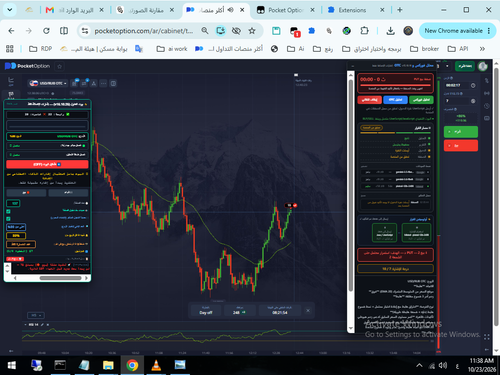Screen dimensions: 500x375
Task: Edit the RSI 14 indicator with pencil icon
Action: click(42, 325)
